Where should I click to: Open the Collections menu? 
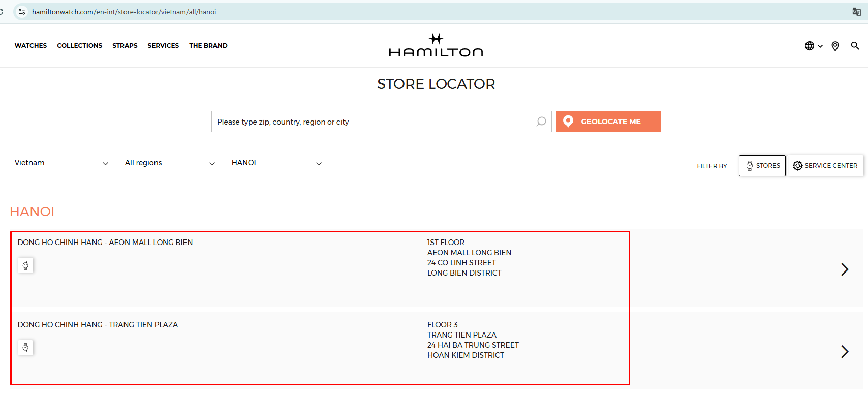[79, 46]
